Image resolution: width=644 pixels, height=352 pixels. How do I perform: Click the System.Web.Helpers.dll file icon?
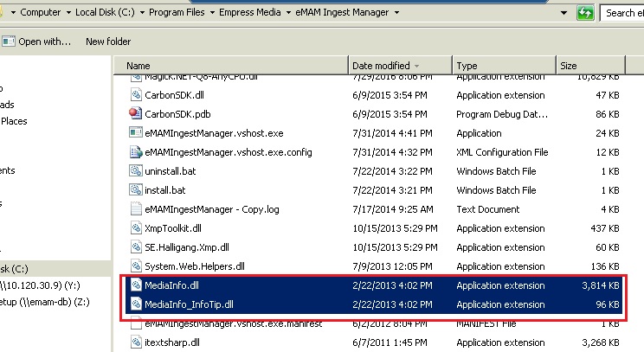tap(136, 266)
